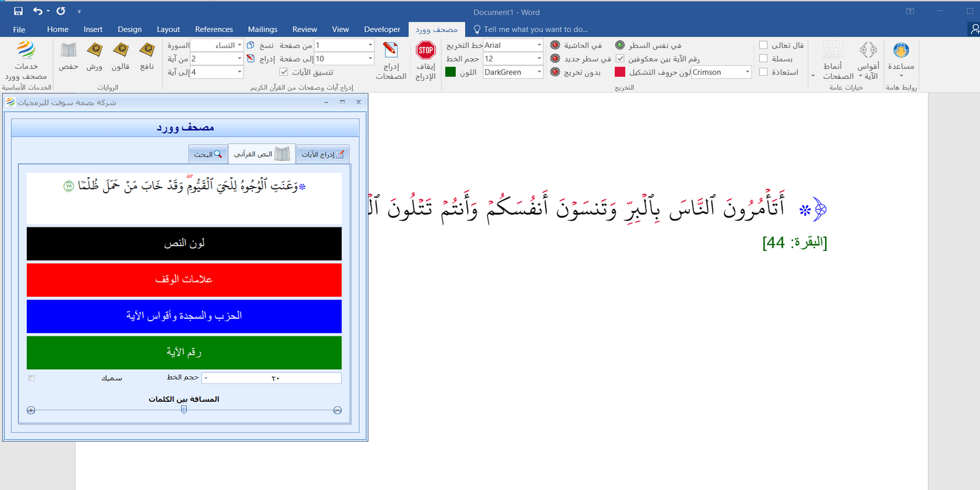Customize the Quick Access Toolbar dropdown arrow

pyautogui.click(x=79, y=11)
